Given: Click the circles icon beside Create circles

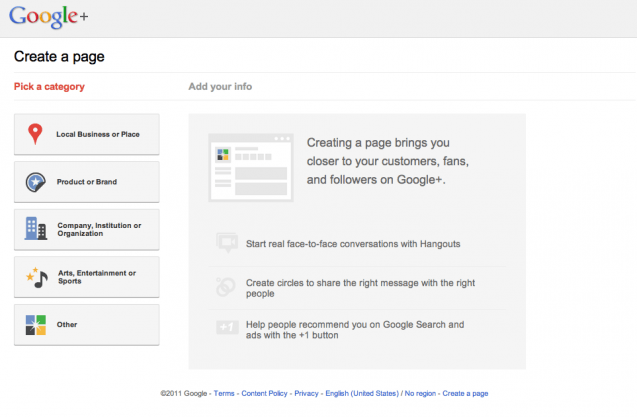Looking at the screenshot, I should pyautogui.click(x=225, y=287).
